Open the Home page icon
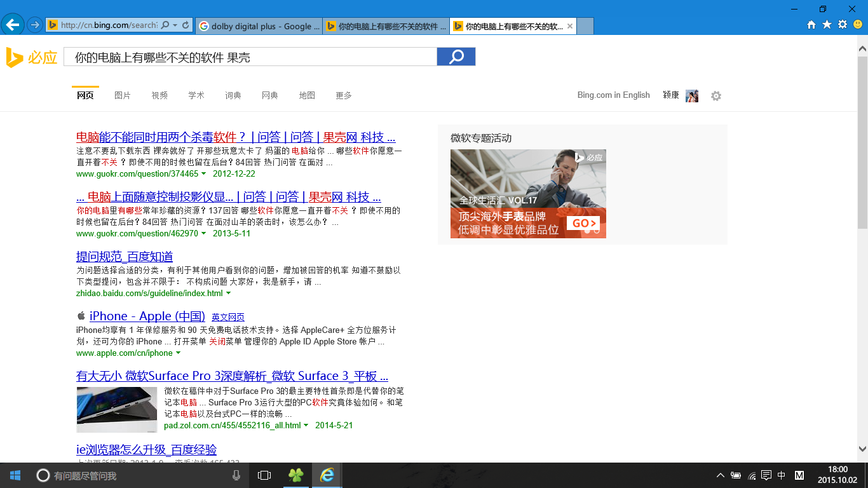 pyautogui.click(x=811, y=25)
